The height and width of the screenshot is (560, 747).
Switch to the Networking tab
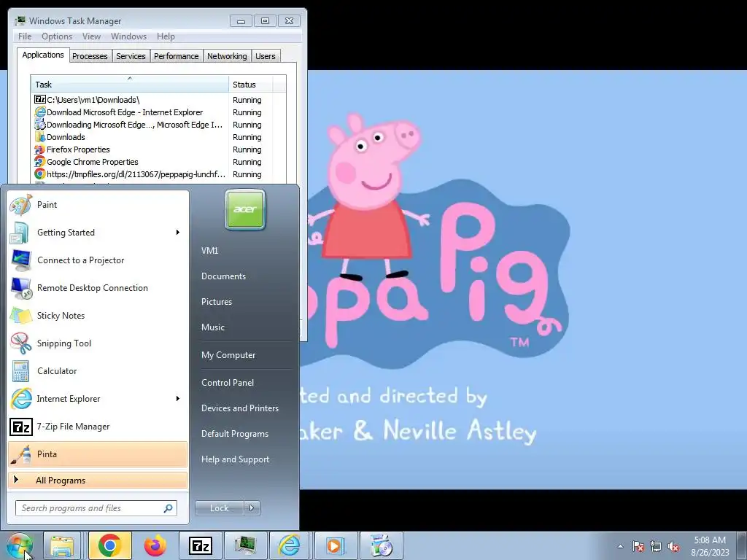coord(228,56)
